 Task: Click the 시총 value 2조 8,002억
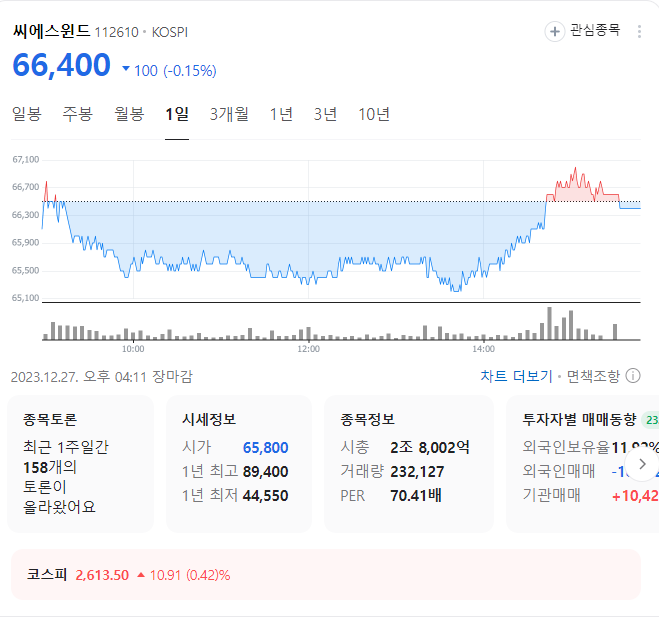pyautogui.click(x=430, y=448)
